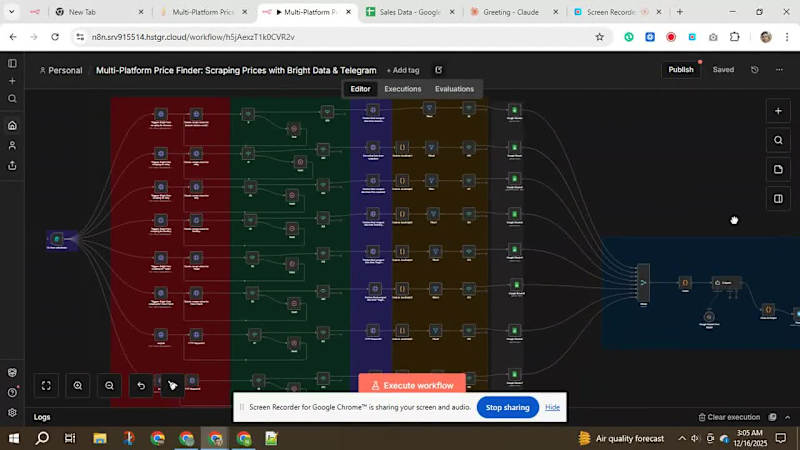Toggle the n8n sidebar collapse icon
The image size is (800, 450).
point(12,63)
